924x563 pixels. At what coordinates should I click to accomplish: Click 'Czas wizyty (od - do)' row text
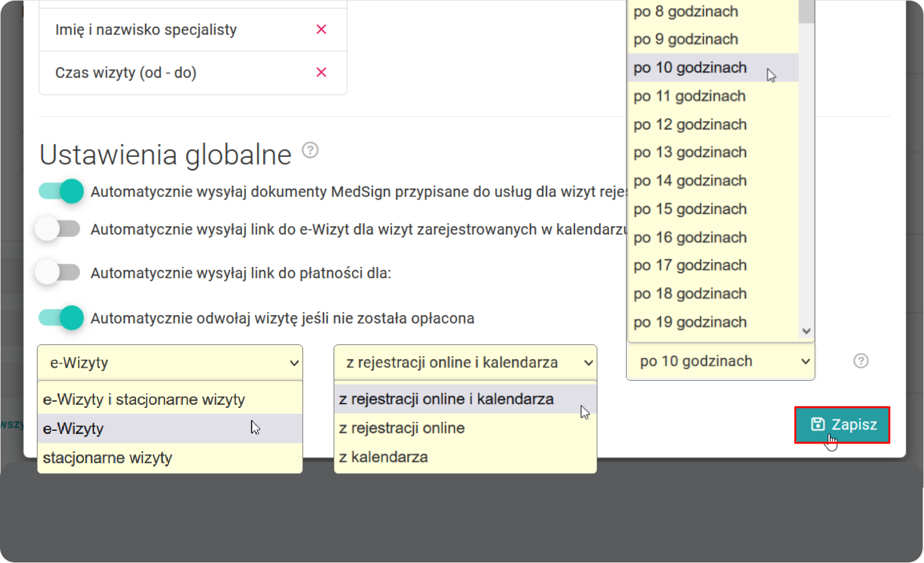126,73
